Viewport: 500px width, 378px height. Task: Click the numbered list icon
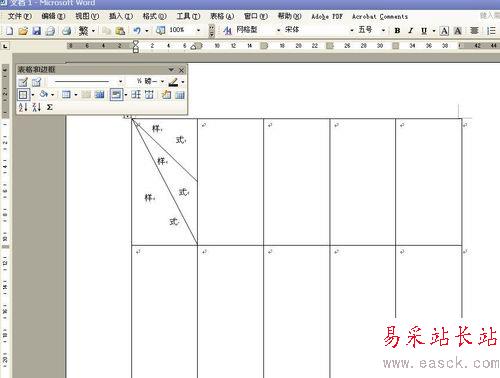coord(491,31)
